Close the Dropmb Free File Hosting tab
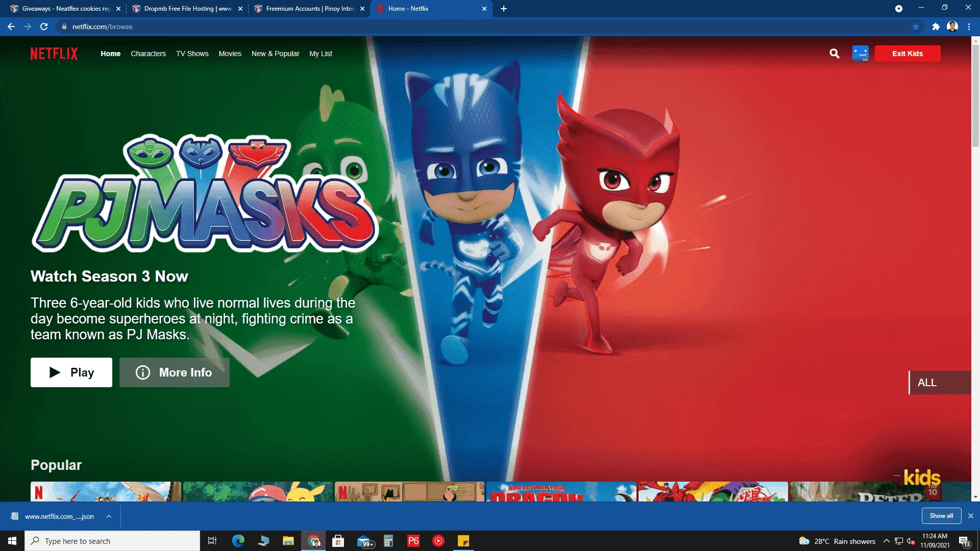The width and height of the screenshot is (980, 551). click(x=240, y=9)
